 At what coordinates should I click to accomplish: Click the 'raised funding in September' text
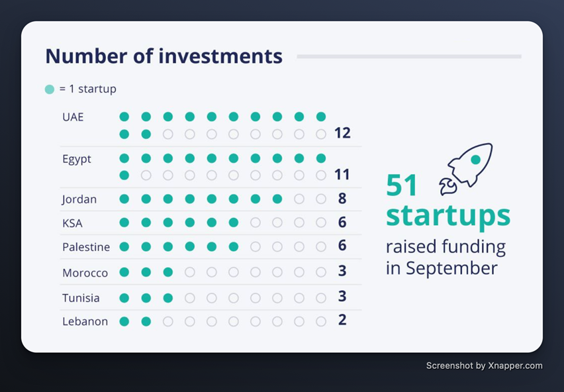[x=446, y=258]
